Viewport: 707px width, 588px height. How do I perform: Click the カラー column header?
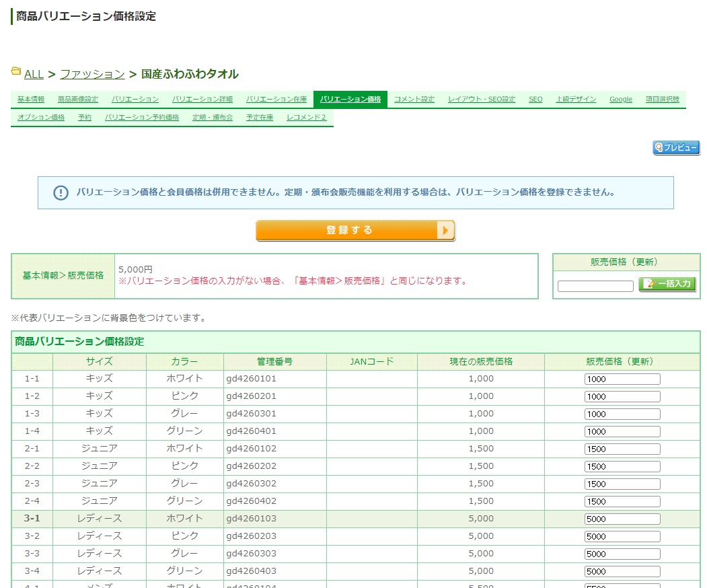coord(184,362)
